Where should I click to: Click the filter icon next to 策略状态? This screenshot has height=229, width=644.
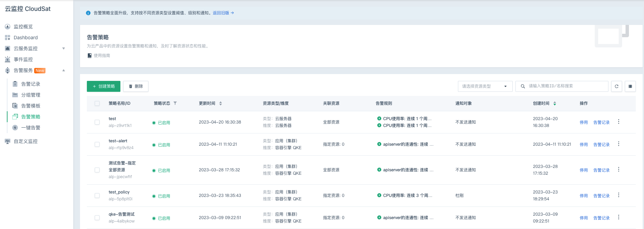[x=175, y=103]
